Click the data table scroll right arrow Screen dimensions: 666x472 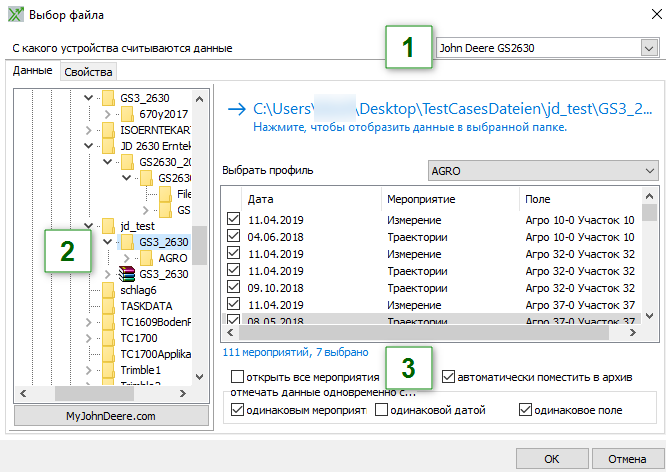[633, 333]
